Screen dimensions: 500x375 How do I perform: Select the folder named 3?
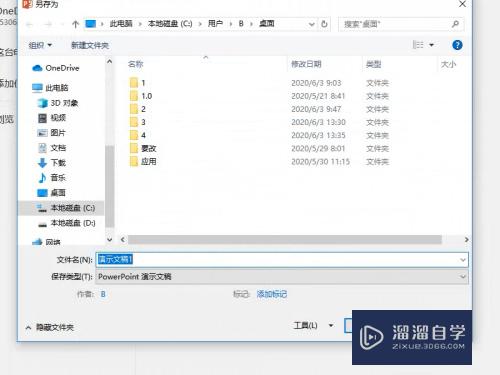[138, 122]
